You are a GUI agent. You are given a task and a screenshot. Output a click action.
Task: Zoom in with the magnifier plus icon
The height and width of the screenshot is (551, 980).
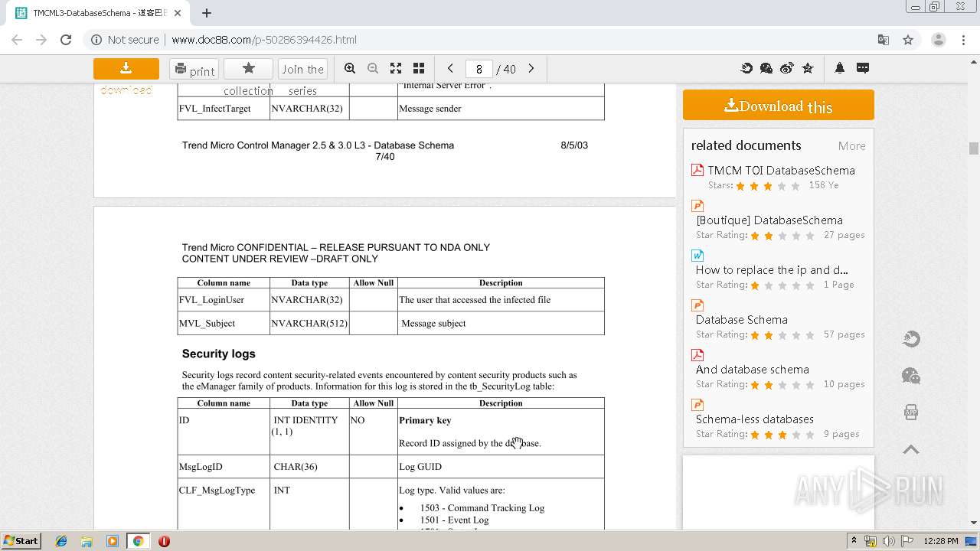point(350,69)
